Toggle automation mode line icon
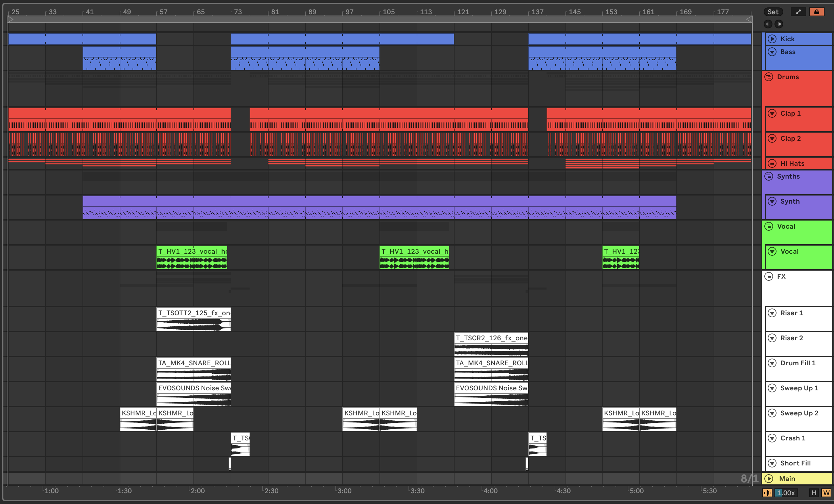The height and width of the screenshot is (504, 834). 798,12
